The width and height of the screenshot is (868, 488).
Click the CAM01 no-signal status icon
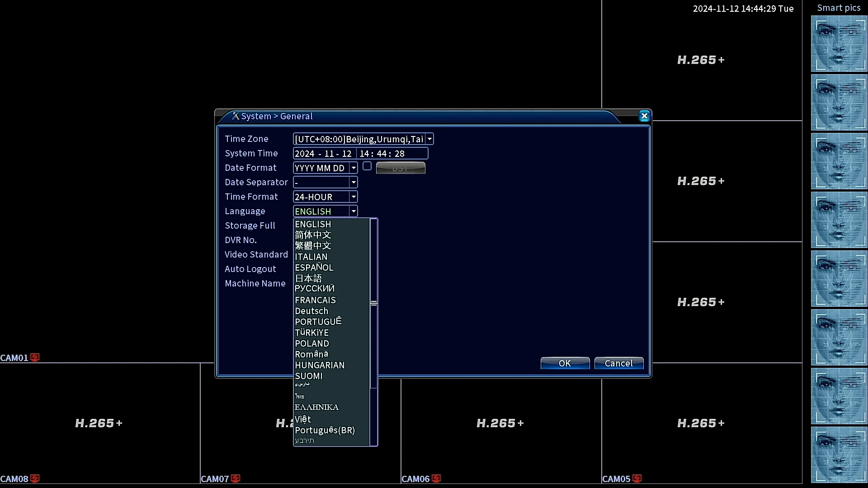pos(35,357)
